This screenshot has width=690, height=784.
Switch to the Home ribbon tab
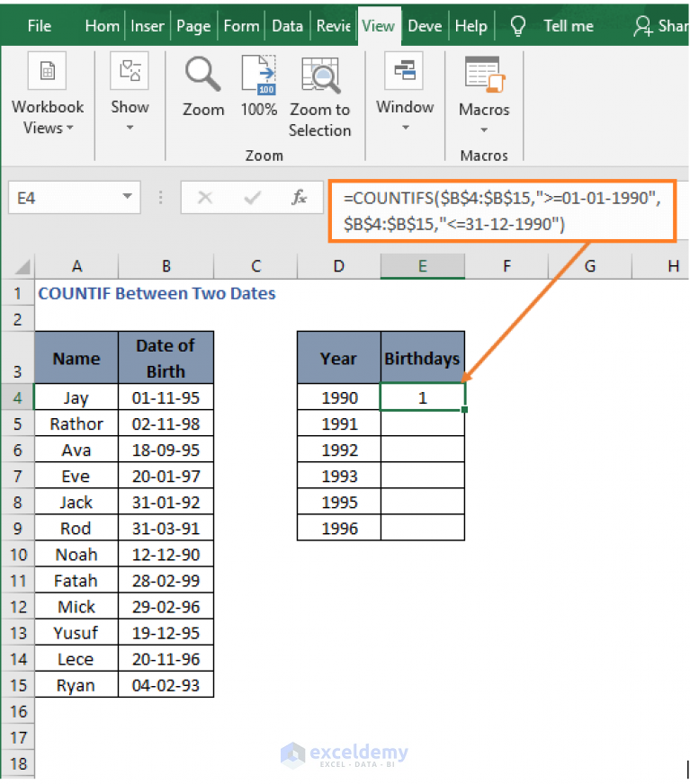pos(102,25)
